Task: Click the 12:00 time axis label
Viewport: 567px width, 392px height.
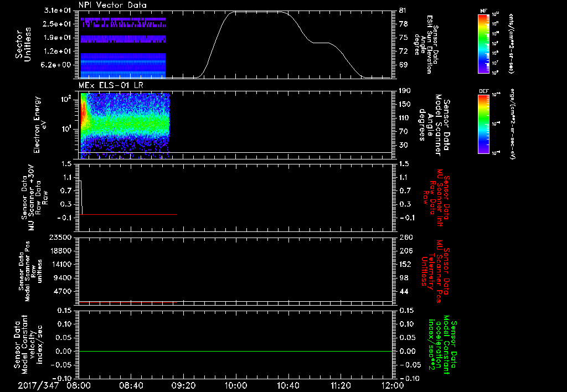Action: 393,385
